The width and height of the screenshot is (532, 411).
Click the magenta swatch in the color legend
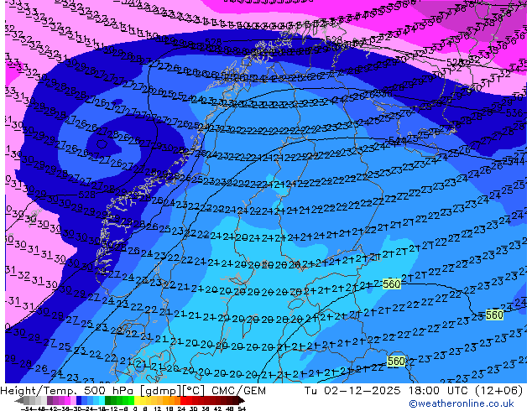[67, 400]
